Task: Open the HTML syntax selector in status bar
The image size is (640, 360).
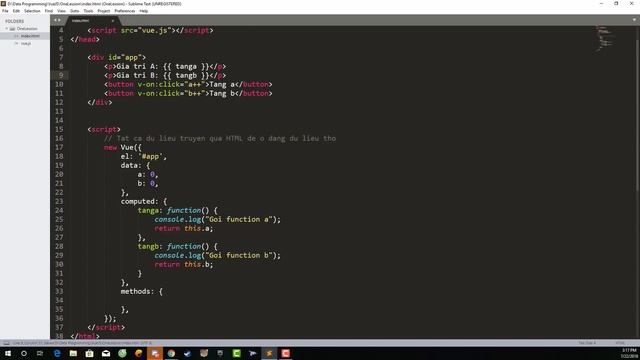Action: (620, 343)
